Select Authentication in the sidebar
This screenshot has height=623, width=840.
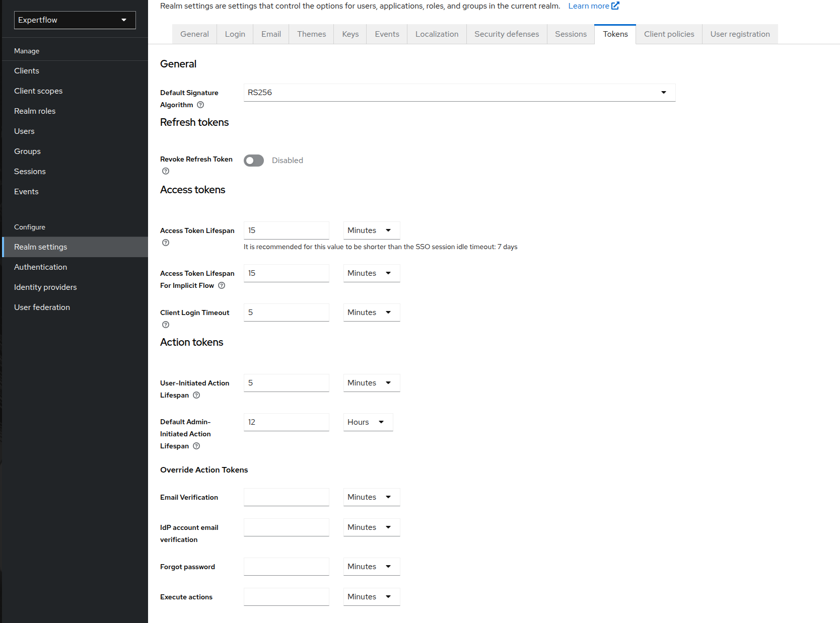point(40,267)
